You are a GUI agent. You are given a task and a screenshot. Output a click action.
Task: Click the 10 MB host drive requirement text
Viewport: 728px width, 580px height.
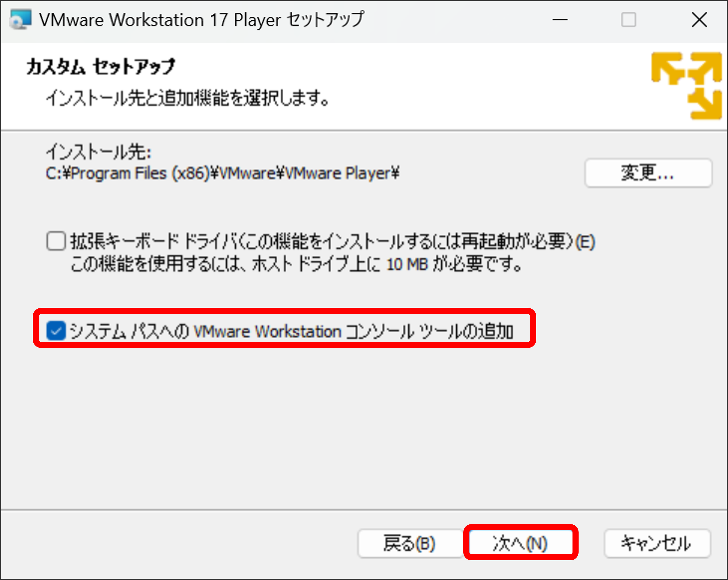tap(407, 264)
